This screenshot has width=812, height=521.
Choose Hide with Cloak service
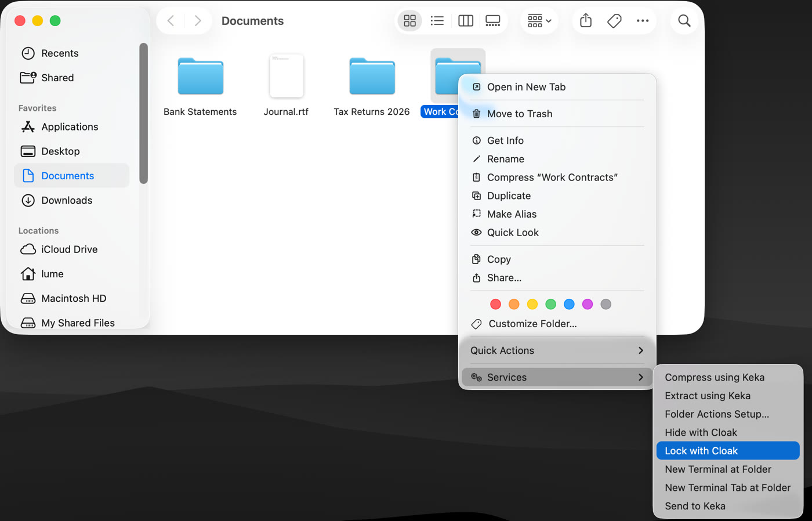point(728,432)
